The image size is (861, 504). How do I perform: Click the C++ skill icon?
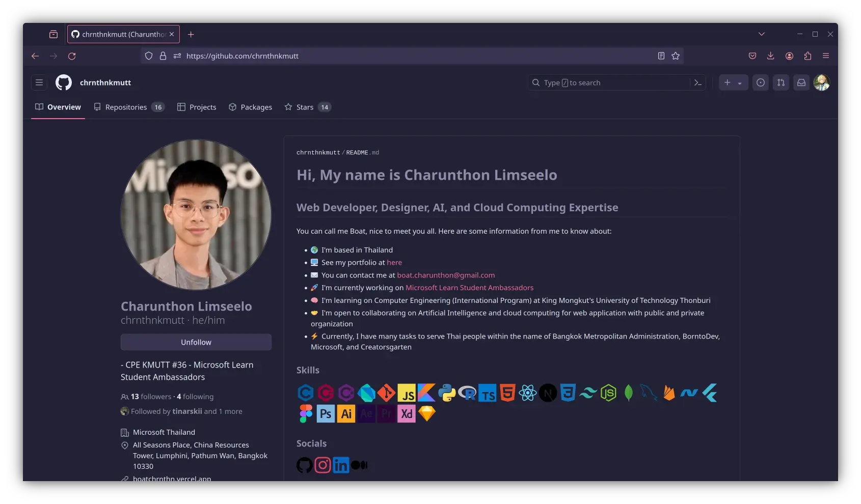[326, 393]
